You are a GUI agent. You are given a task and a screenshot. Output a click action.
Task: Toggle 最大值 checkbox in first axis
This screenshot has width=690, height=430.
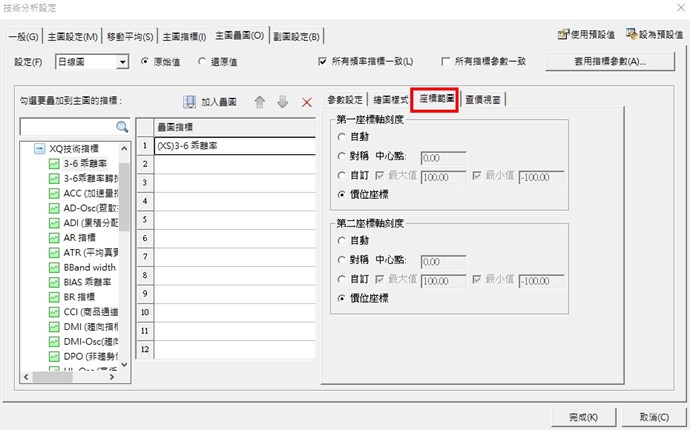[x=379, y=176]
